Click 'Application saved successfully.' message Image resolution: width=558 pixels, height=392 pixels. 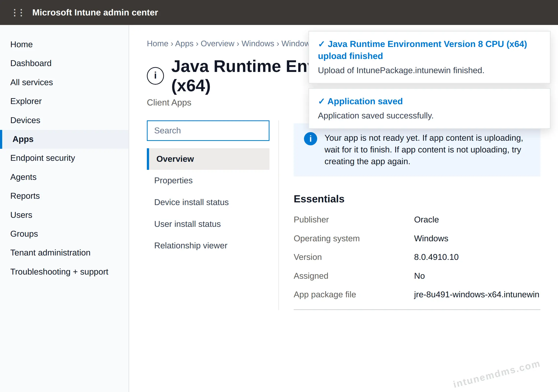[x=375, y=116]
